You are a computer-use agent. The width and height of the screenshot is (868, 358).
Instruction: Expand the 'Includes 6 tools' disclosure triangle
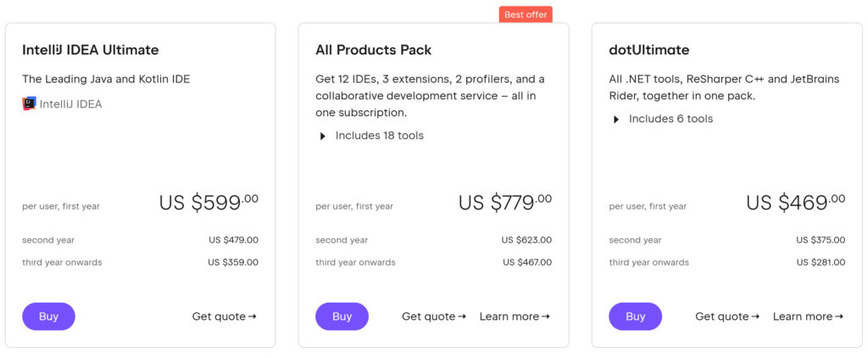[616, 120]
